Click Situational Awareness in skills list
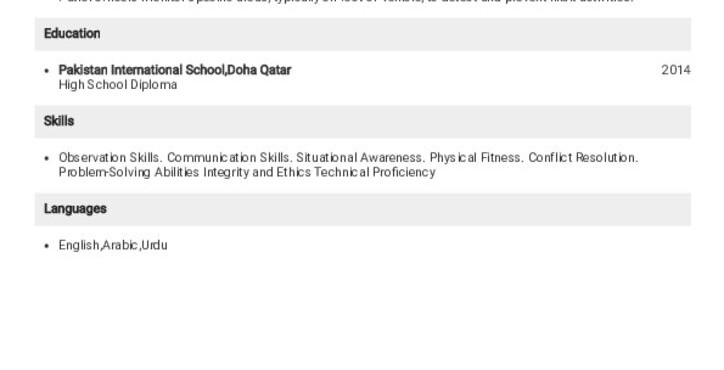 click(361, 158)
